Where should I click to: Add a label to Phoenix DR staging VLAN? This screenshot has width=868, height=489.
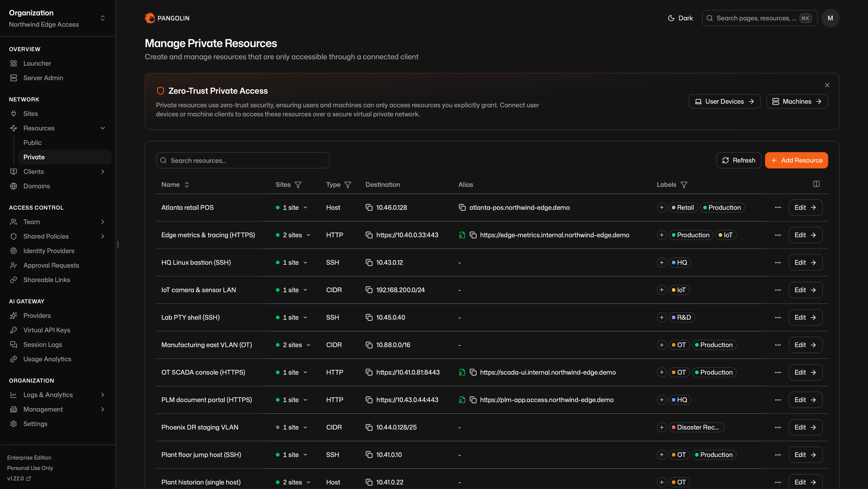662,427
